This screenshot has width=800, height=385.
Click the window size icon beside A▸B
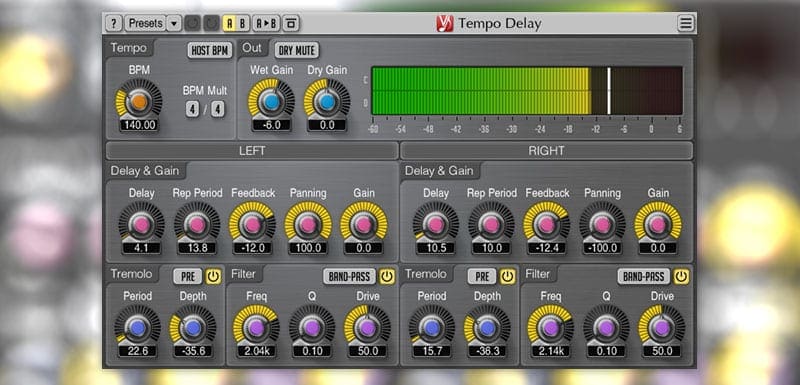[x=291, y=23]
